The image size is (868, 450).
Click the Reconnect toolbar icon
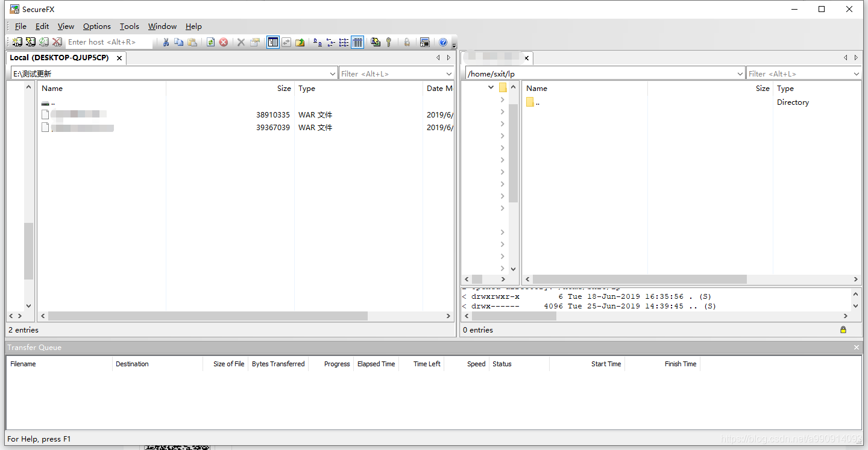point(43,42)
